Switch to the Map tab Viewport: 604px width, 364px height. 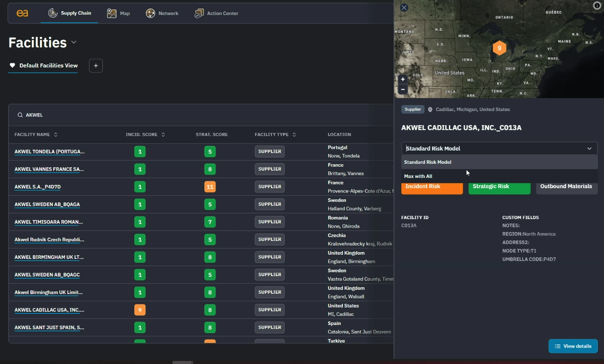pyautogui.click(x=118, y=13)
